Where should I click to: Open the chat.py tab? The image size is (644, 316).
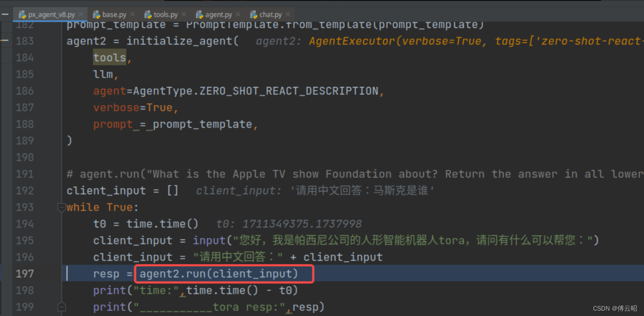coord(270,15)
